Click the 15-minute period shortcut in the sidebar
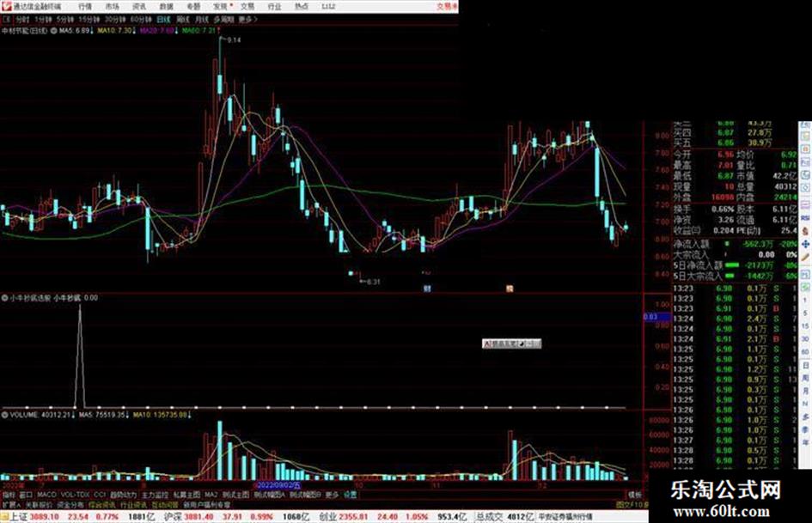Viewport: 812px width, 523px height. (805, 326)
